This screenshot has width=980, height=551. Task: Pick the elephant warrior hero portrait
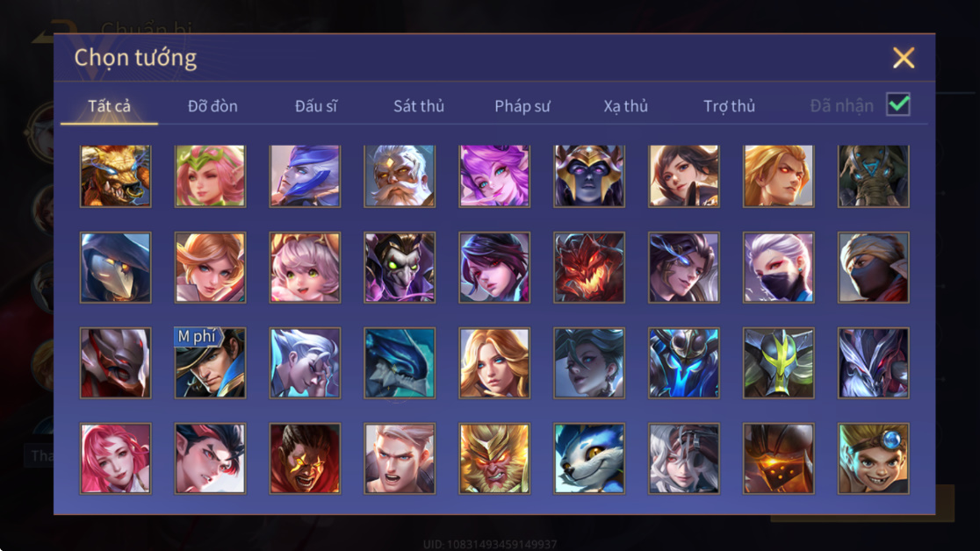[873, 176]
